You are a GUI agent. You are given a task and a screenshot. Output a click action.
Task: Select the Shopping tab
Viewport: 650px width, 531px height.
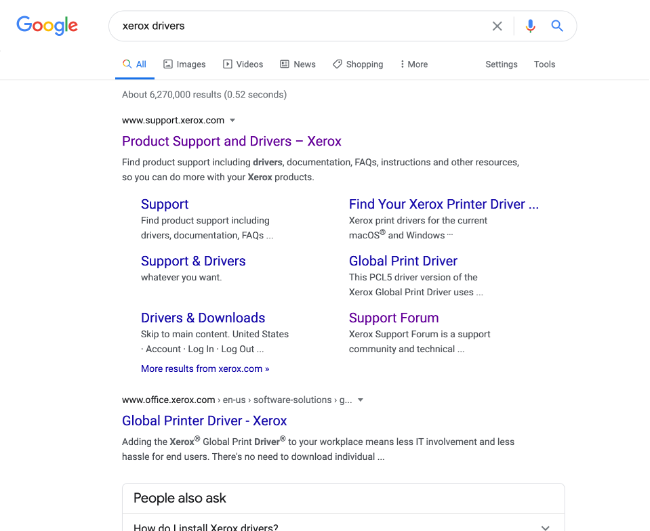(358, 64)
